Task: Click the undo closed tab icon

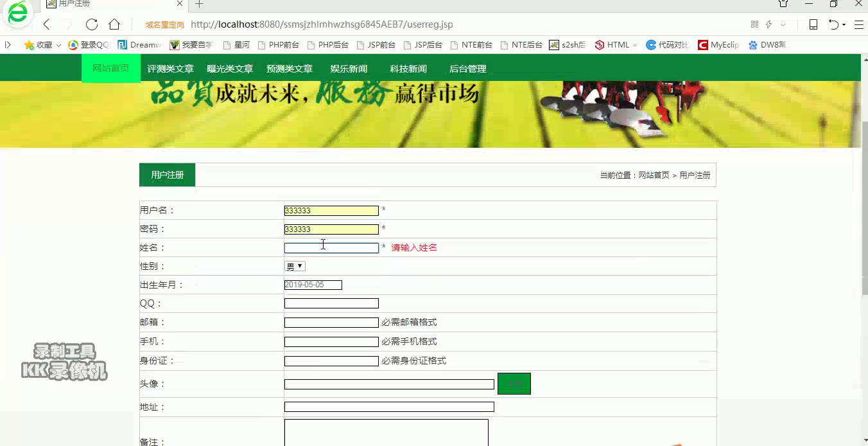Action: click(x=833, y=24)
